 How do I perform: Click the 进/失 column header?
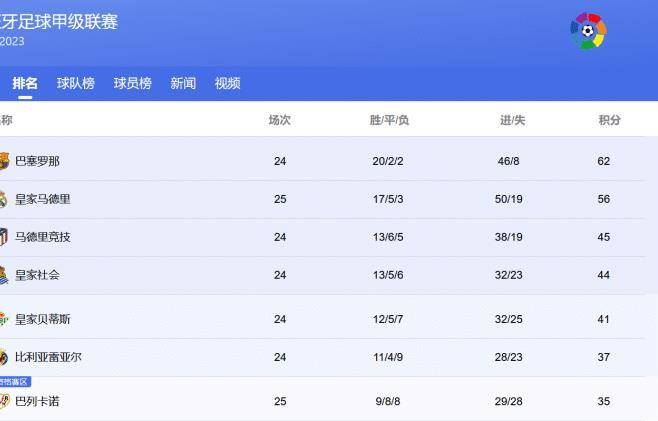tap(512, 120)
